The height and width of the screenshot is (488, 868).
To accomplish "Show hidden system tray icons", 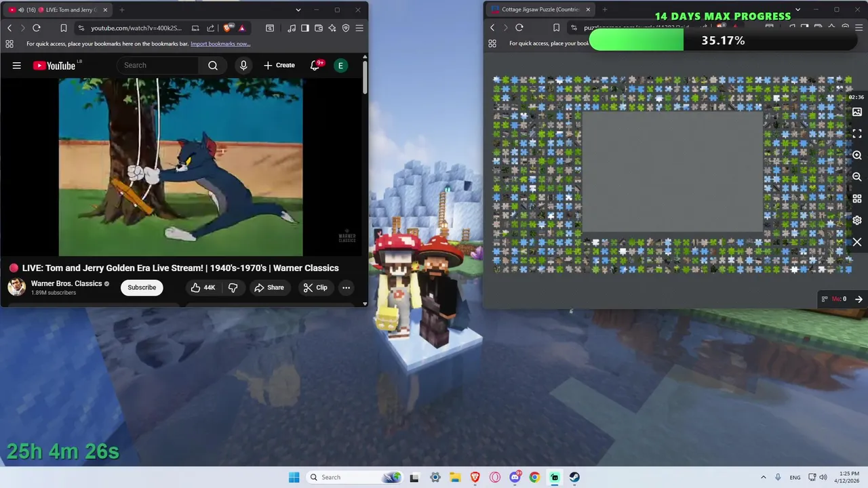I will click(764, 477).
